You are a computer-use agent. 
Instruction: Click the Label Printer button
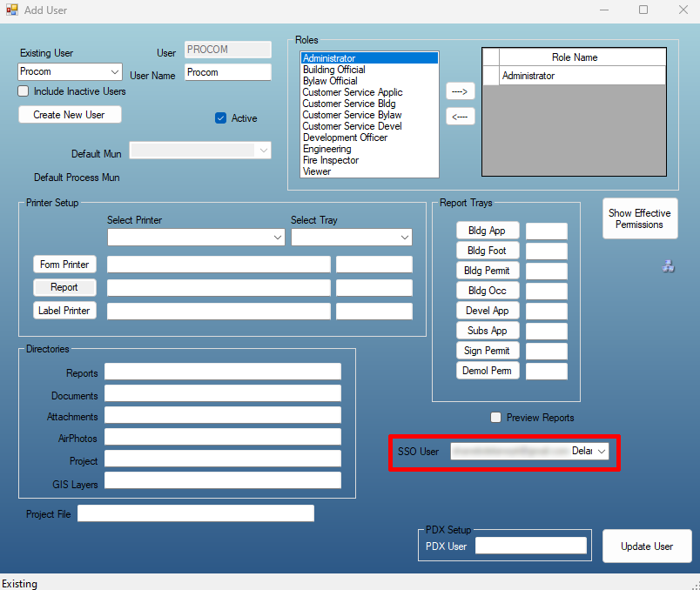(x=64, y=310)
